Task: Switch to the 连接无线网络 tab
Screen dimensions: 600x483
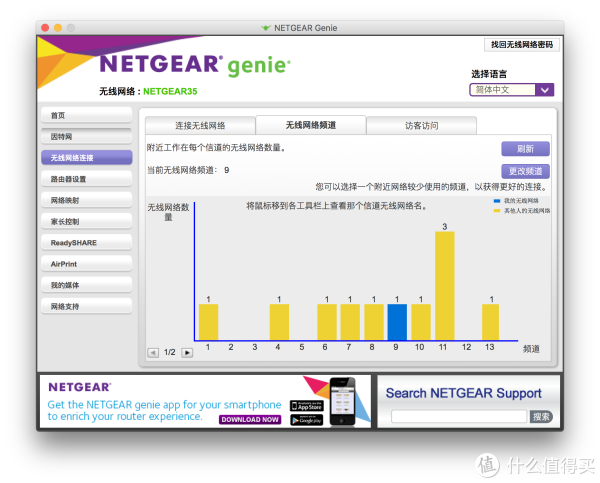Action: click(200, 126)
